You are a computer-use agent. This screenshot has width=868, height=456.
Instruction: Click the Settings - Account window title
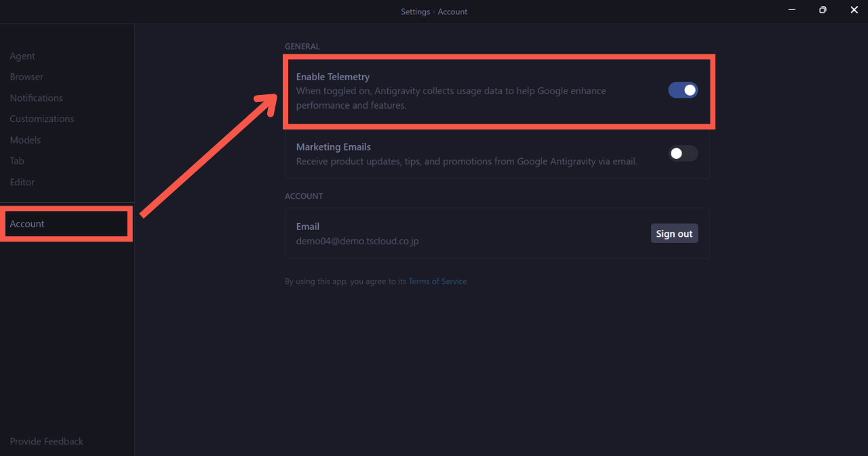tap(434, 12)
